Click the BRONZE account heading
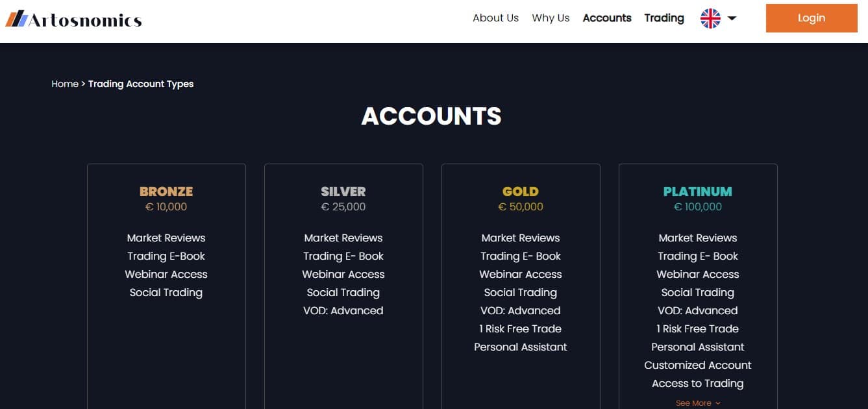The image size is (868, 409). 166,191
